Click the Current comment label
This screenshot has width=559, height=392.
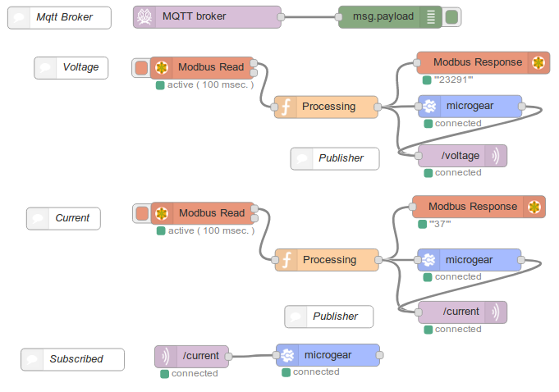(x=72, y=218)
